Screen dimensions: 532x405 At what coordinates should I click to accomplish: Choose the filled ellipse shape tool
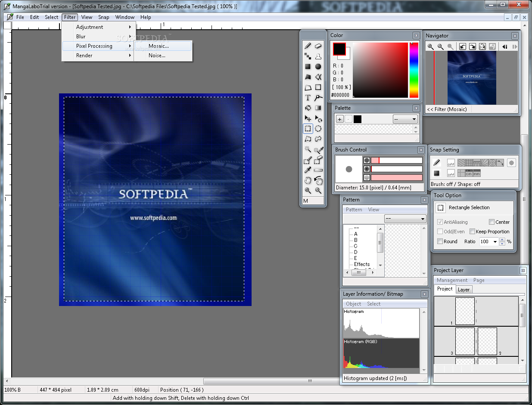tap(318, 67)
